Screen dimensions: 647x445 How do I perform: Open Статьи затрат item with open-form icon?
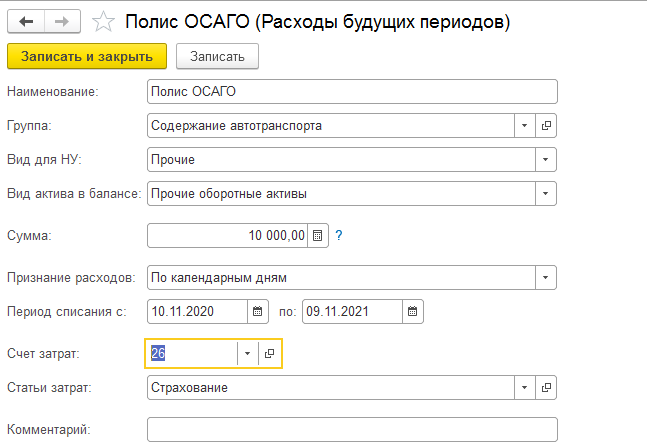(x=546, y=388)
